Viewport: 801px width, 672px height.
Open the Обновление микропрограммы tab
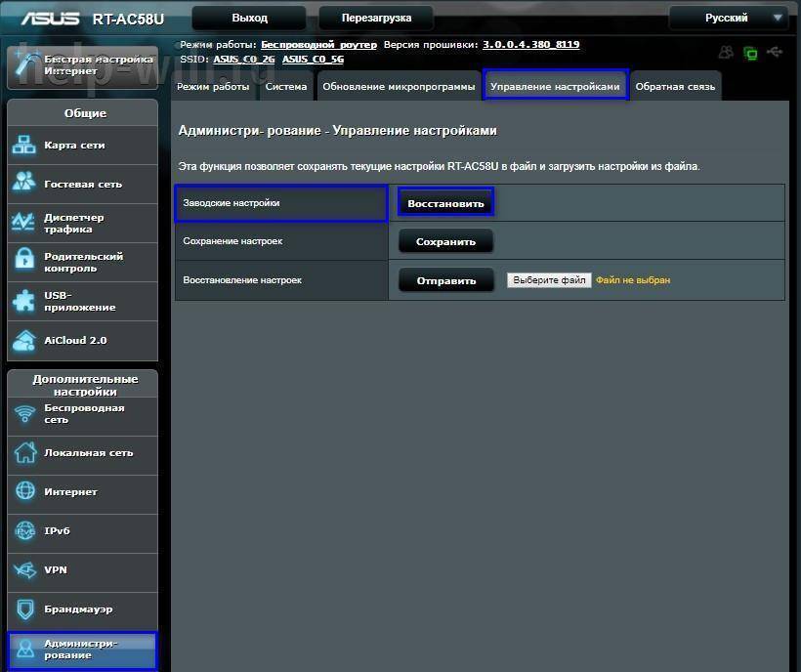pyautogui.click(x=399, y=86)
